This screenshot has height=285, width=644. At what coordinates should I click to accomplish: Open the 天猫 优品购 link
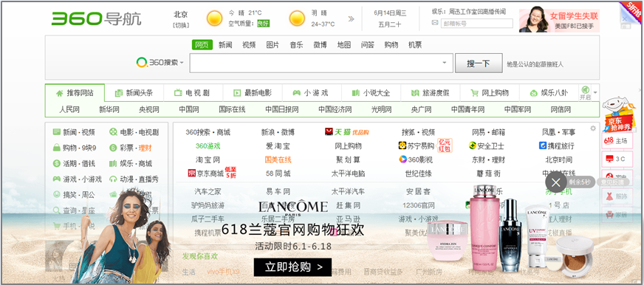coord(346,132)
